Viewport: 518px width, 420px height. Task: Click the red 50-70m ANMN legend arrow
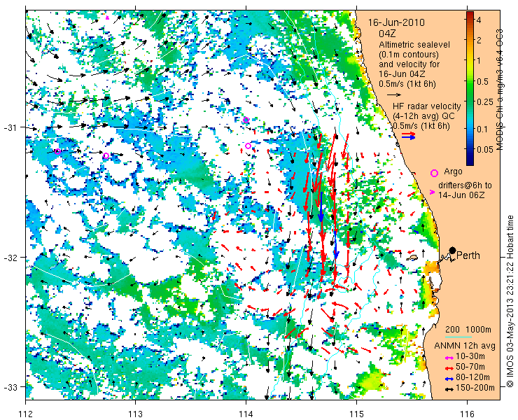(x=449, y=368)
